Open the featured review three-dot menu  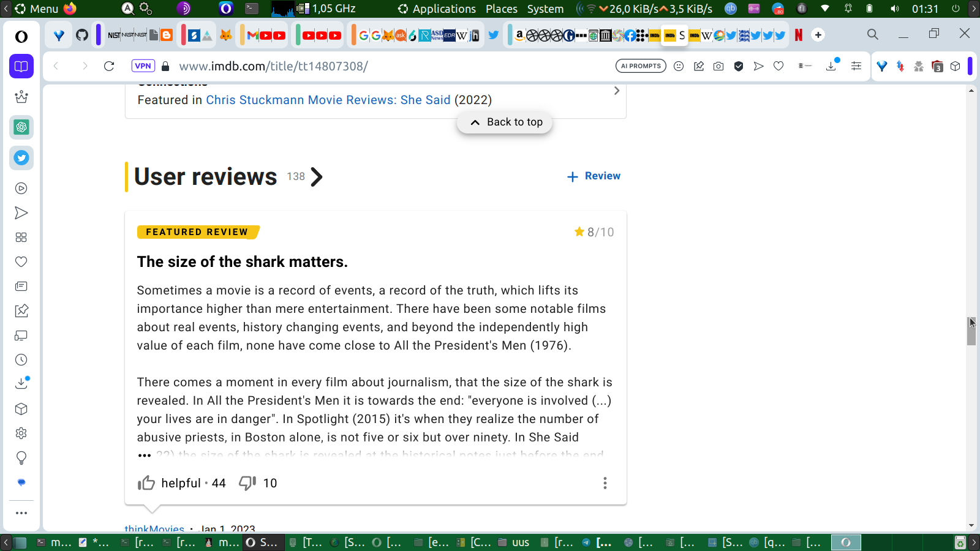tap(605, 483)
